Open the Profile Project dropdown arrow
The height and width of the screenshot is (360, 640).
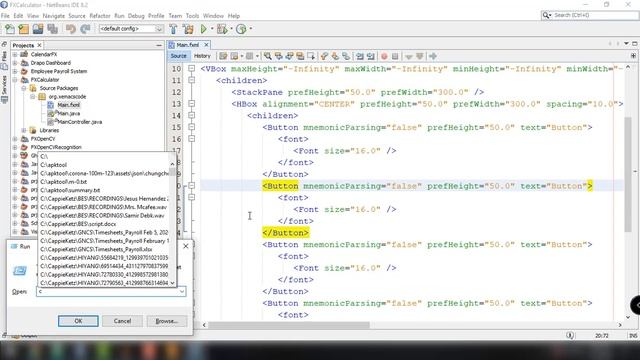(x=250, y=29)
